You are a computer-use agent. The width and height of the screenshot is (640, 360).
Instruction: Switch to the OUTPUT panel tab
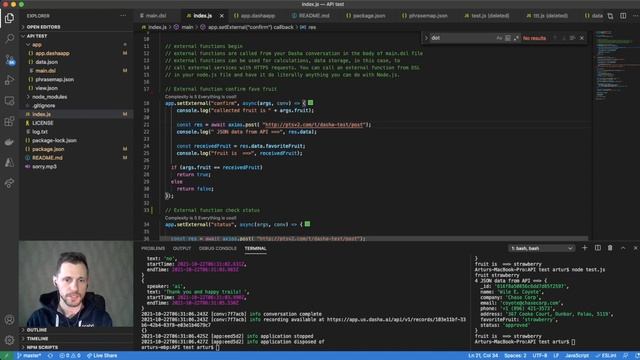point(182,248)
